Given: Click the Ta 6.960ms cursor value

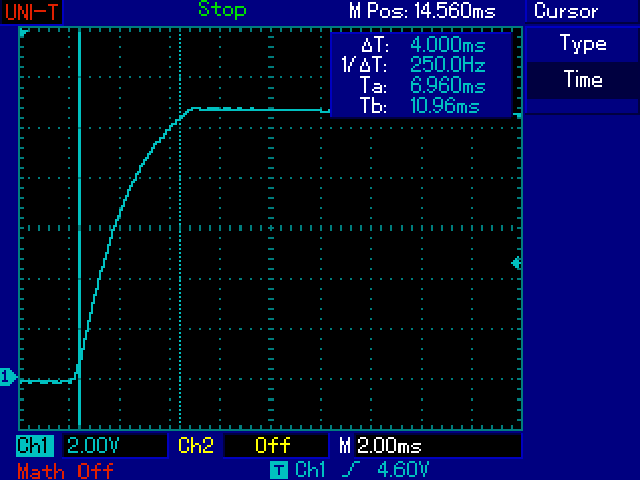Looking at the screenshot, I should [422, 85].
